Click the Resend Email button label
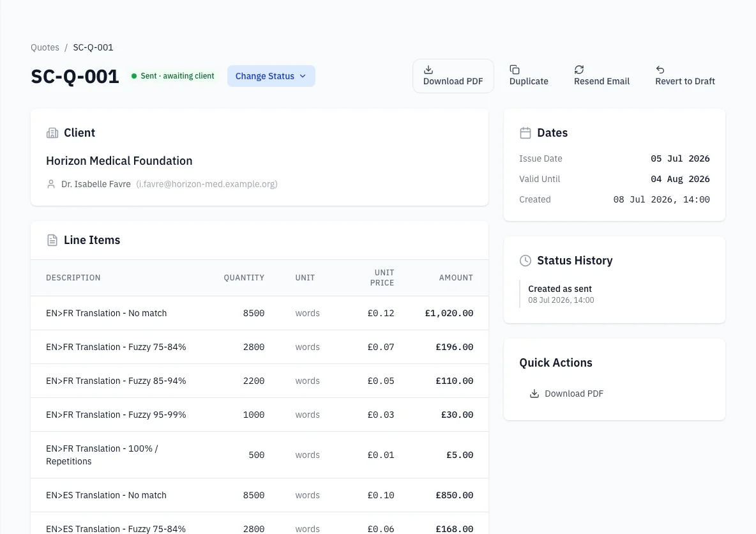This screenshot has height=534, width=756. (x=601, y=81)
